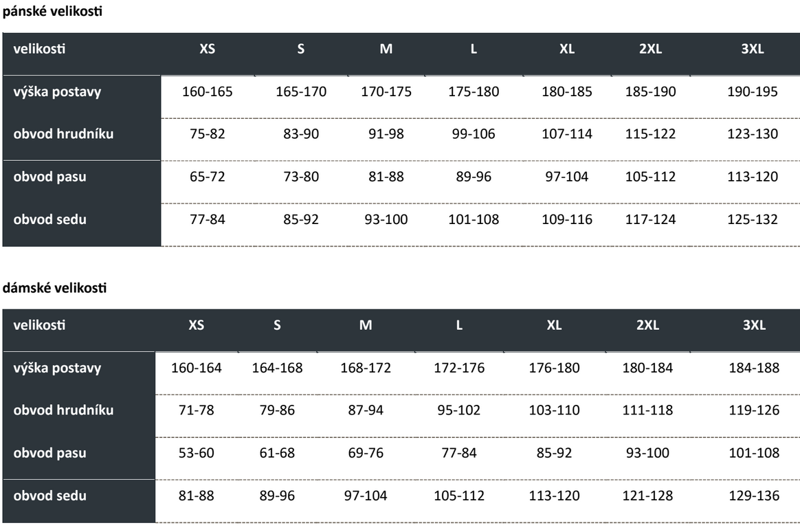This screenshot has height=532, width=800.
Task: Click the cell with value 160-165
Action: click(208, 92)
